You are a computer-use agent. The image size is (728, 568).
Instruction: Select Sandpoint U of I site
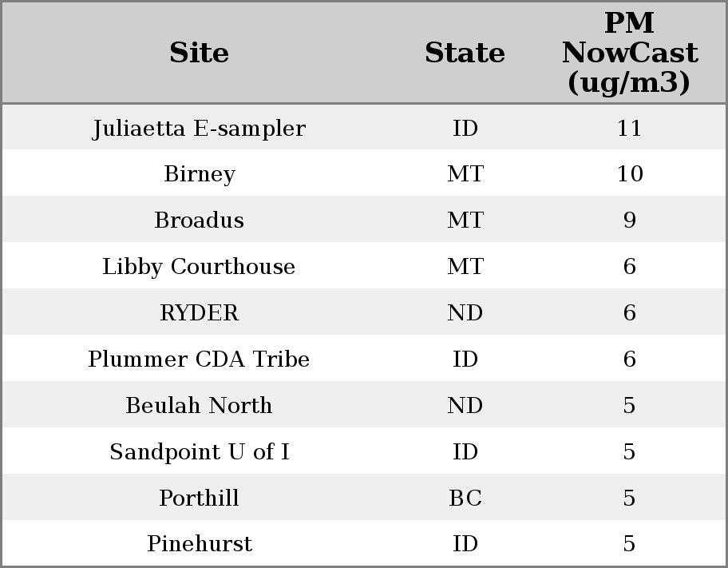[x=199, y=452]
